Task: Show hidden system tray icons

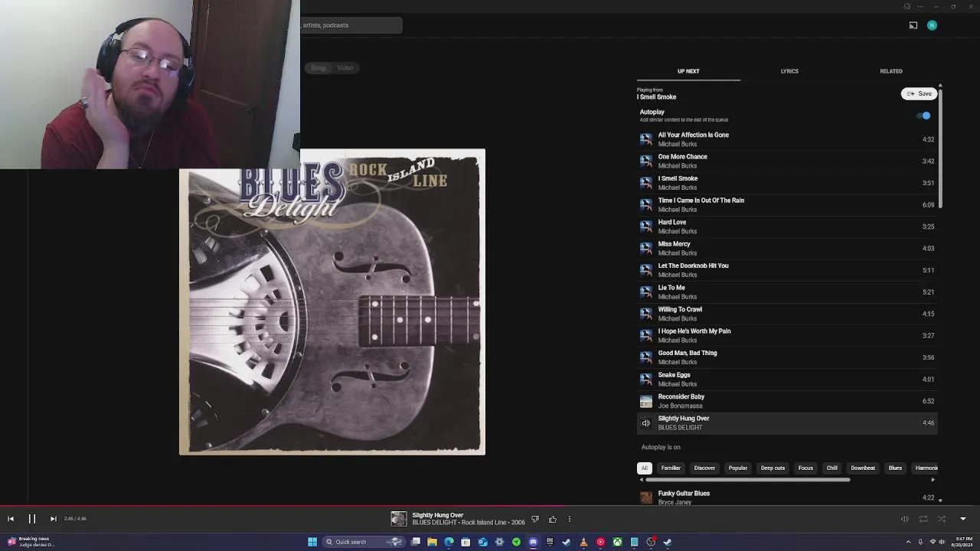Action: [910, 542]
